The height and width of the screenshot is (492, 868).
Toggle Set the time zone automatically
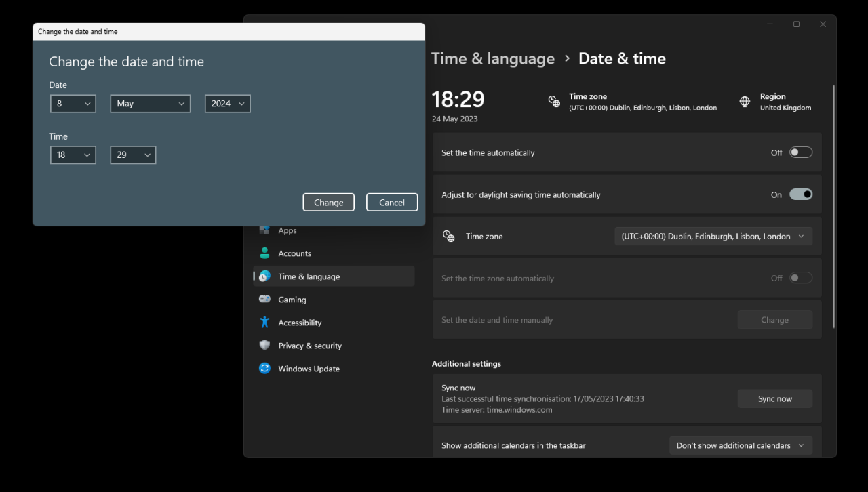click(x=800, y=278)
